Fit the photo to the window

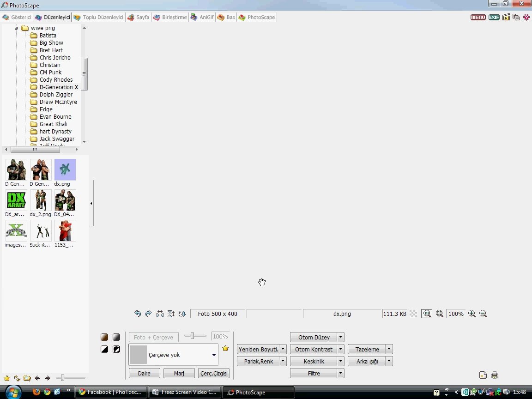pyautogui.click(x=439, y=314)
